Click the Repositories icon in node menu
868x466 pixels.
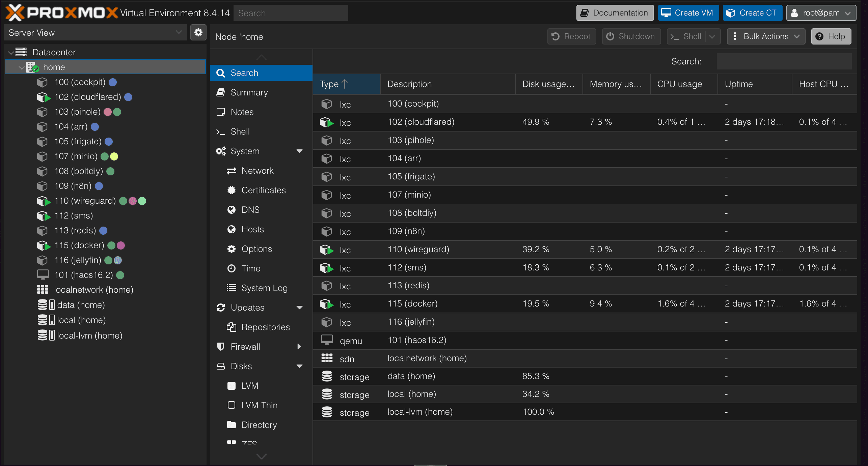[232, 327]
